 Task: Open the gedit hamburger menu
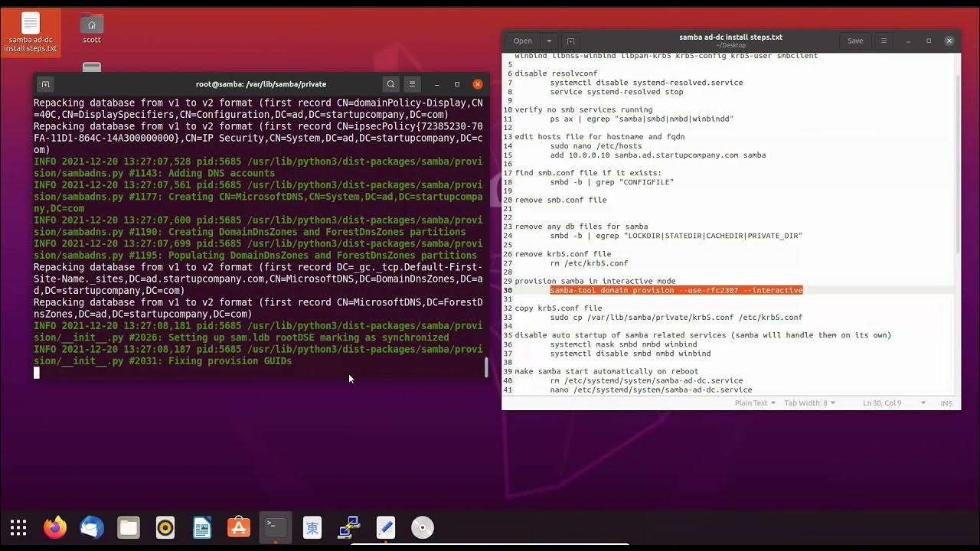(884, 41)
